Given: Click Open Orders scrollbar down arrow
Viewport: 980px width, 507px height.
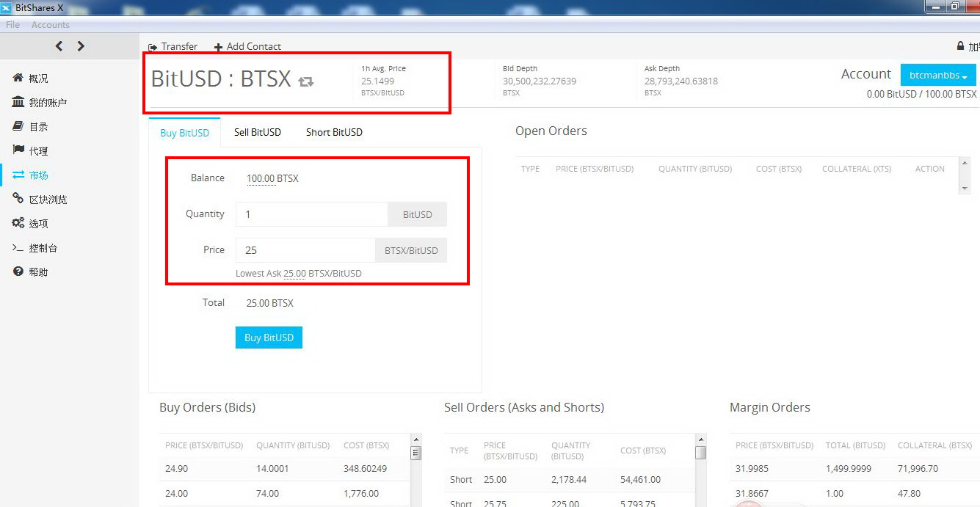Looking at the screenshot, I should (x=965, y=188).
